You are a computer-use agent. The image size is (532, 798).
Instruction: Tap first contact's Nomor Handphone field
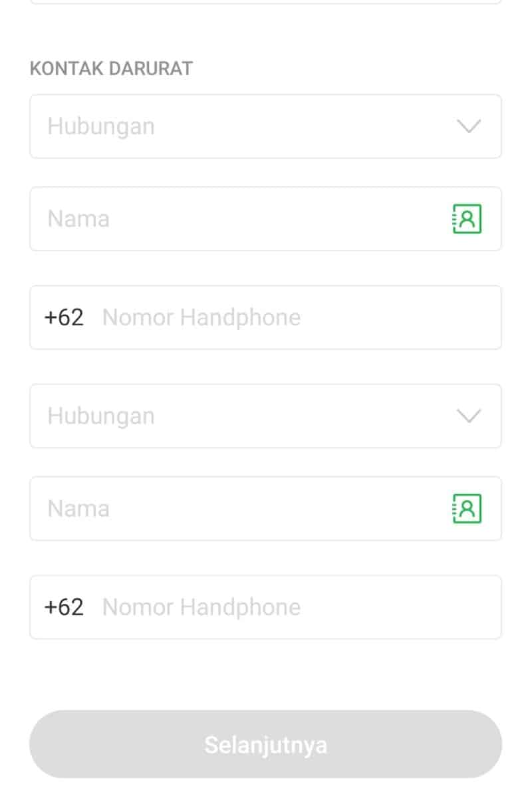click(x=299, y=317)
